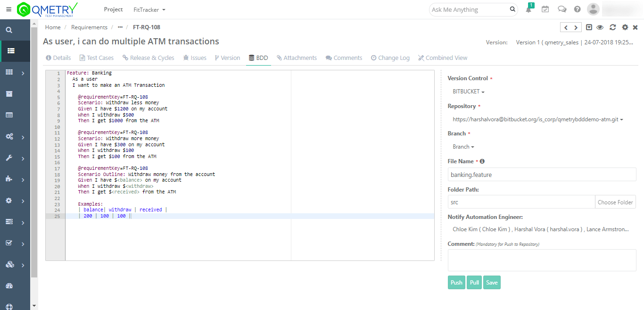The height and width of the screenshot is (310, 644).
Task: Select the active requirements list sidebar icon
Action: 11,51
